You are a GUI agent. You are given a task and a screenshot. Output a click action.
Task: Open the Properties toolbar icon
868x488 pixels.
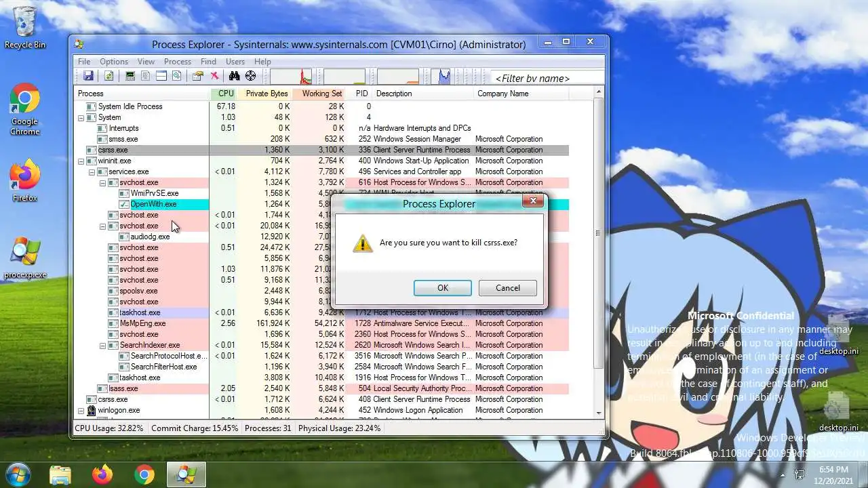pyautogui.click(x=198, y=76)
